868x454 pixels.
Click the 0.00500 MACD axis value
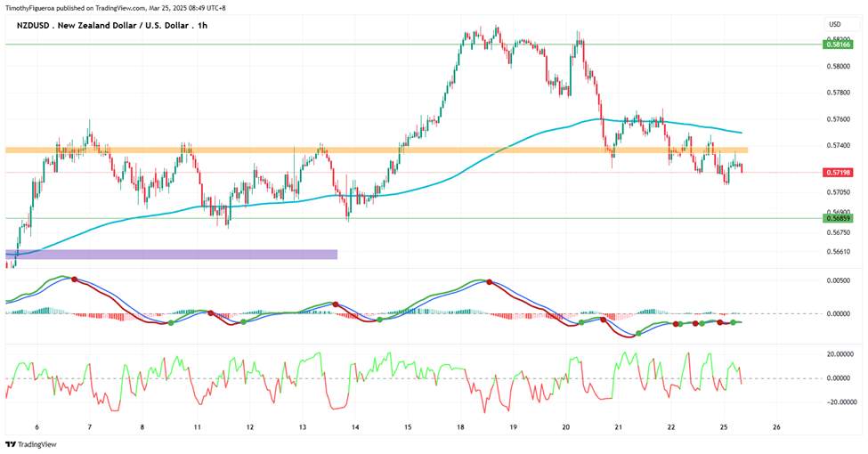(x=839, y=280)
